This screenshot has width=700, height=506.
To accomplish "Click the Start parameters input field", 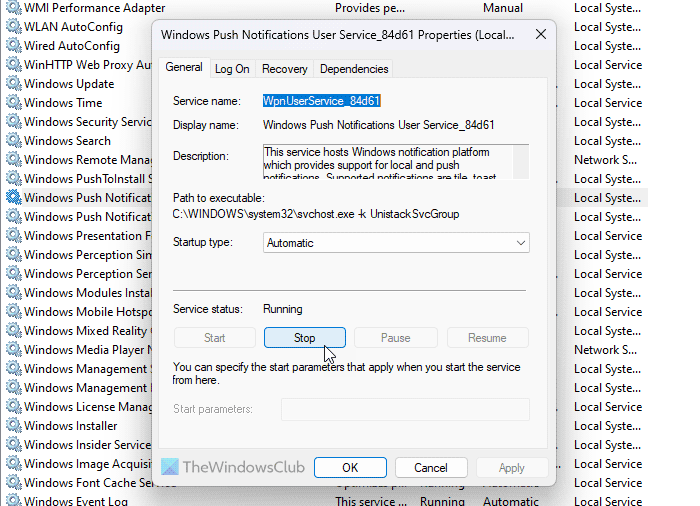I will coord(405,409).
